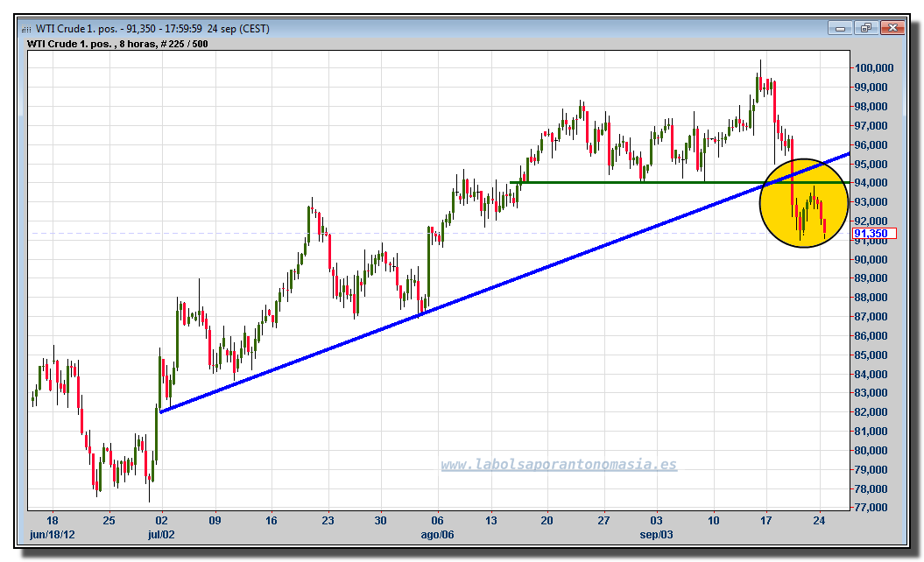Image resolution: width=924 pixels, height=562 pixels.
Task: Click the 97,000 price axis label
Action: (871, 125)
